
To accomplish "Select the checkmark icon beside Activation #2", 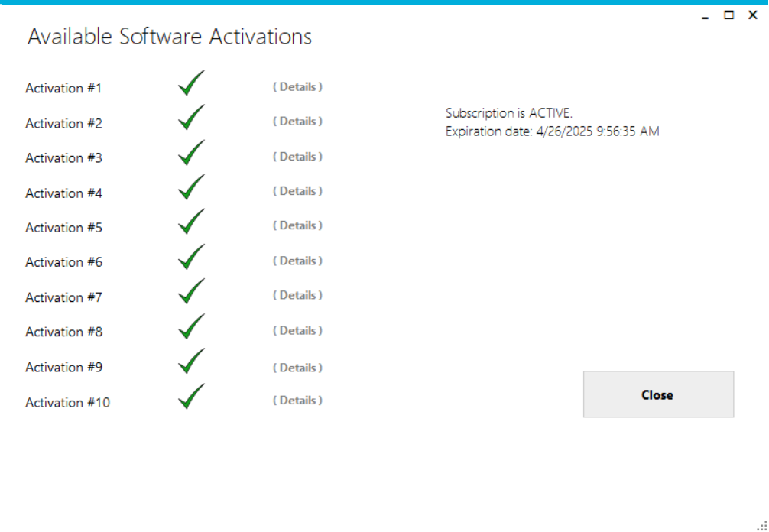I will (x=190, y=118).
